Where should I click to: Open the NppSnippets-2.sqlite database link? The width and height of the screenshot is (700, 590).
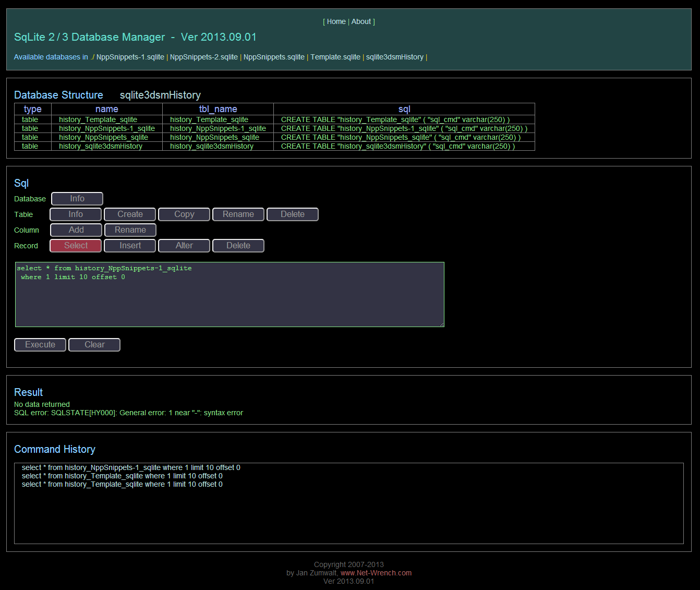pos(203,57)
